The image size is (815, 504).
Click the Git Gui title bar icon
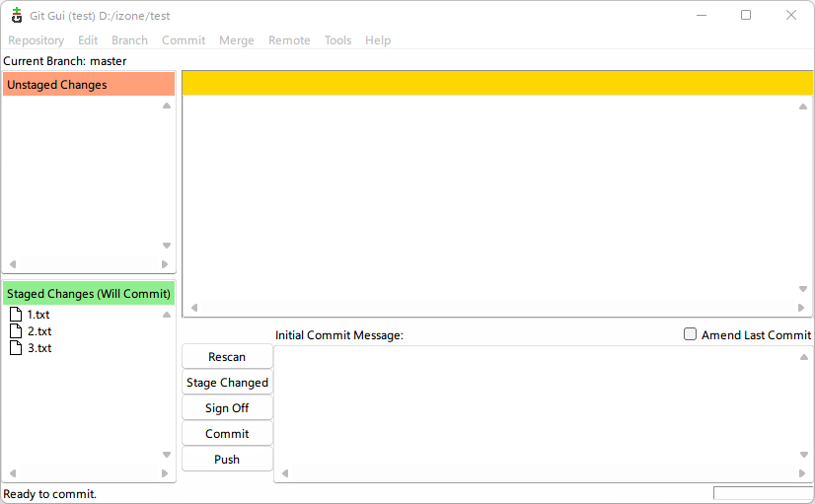click(16, 15)
